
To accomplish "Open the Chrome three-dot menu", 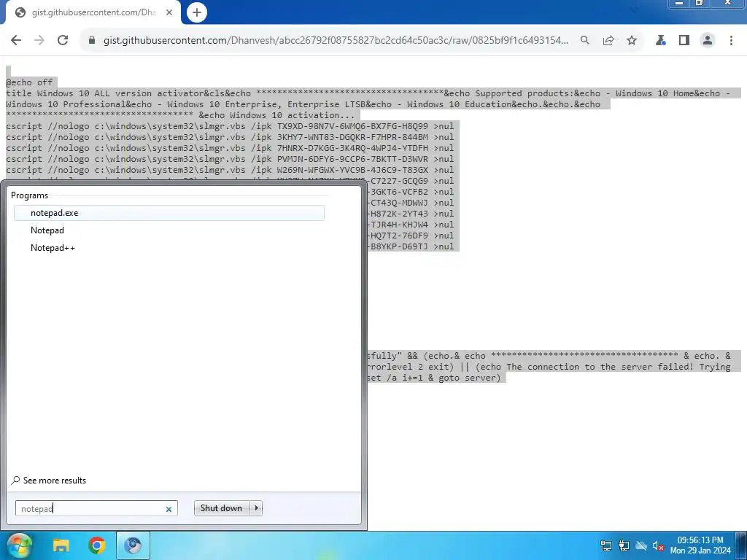I will point(731,41).
